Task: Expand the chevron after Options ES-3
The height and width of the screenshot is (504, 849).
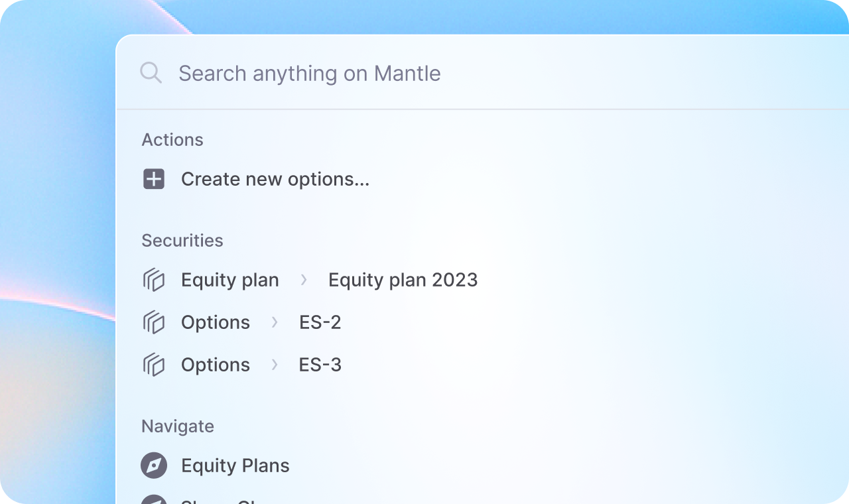Action: pyautogui.click(x=275, y=365)
